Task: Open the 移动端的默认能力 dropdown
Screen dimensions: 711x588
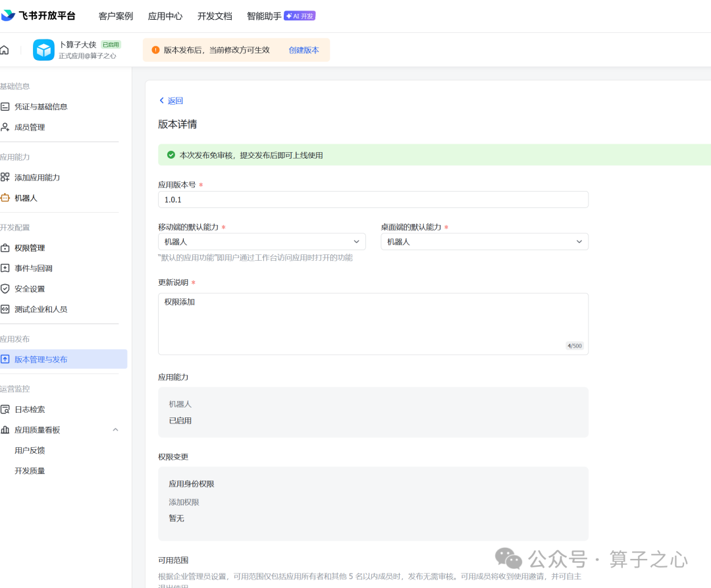Action: (x=261, y=242)
